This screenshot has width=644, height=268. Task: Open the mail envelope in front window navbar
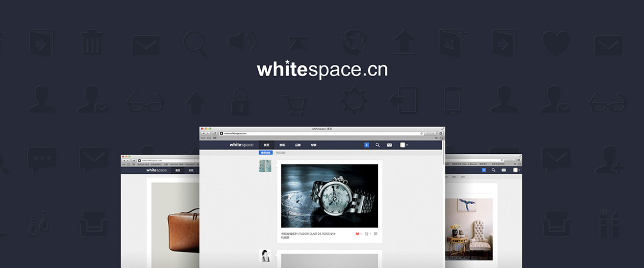coord(389,145)
